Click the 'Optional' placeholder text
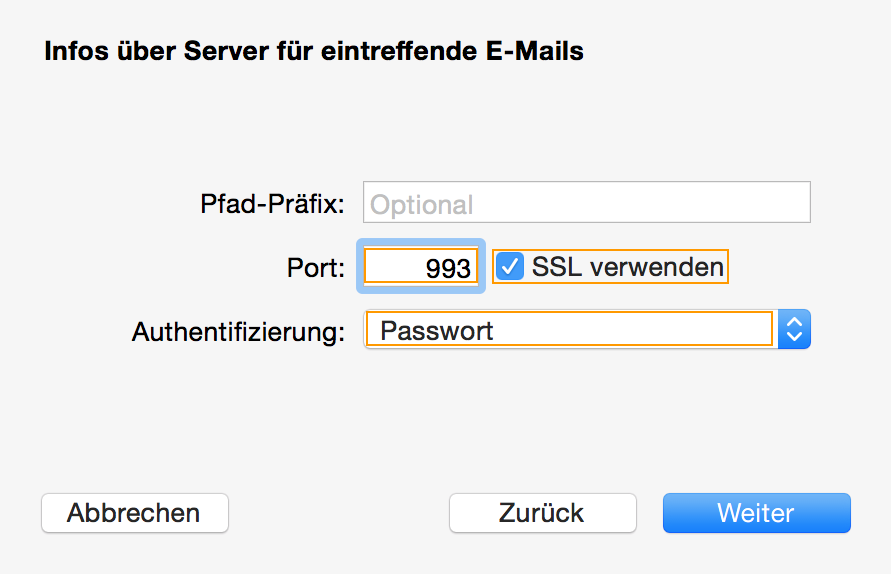 click(x=421, y=204)
